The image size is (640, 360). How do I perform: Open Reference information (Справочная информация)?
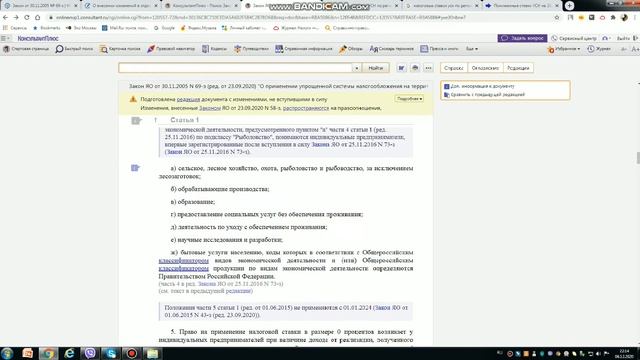pyautogui.click(x=304, y=49)
